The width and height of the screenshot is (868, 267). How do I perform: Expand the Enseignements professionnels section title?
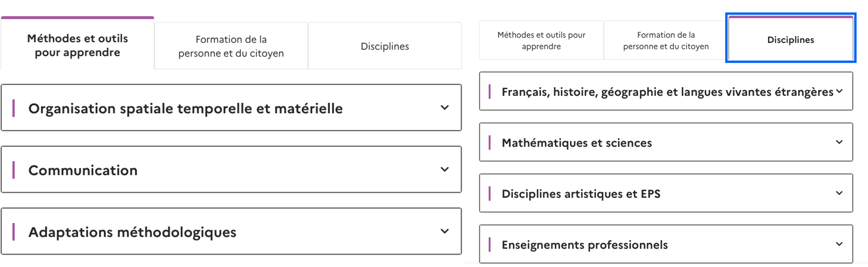[x=585, y=245]
